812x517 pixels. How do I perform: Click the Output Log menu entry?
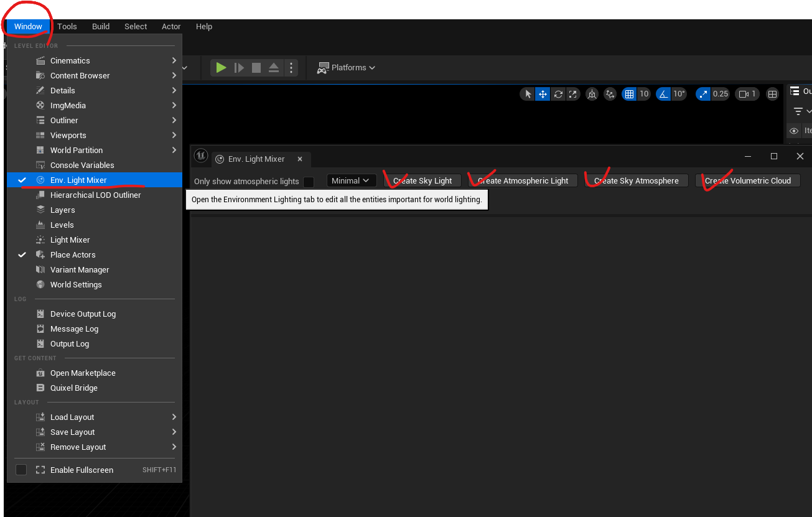coord(95,343)
